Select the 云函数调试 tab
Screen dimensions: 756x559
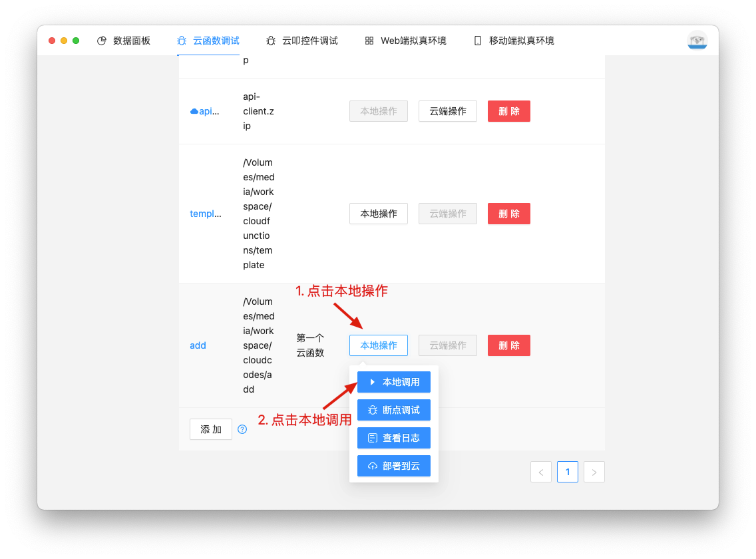(208, 41)
